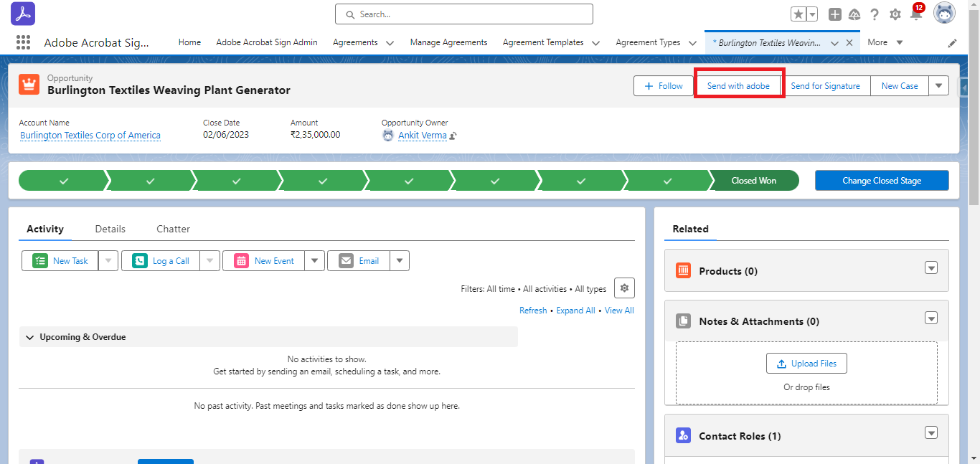Click the Adobe Acrobat logo icon
This screenshot has height=464, width=980.
[x=23, y=14]
